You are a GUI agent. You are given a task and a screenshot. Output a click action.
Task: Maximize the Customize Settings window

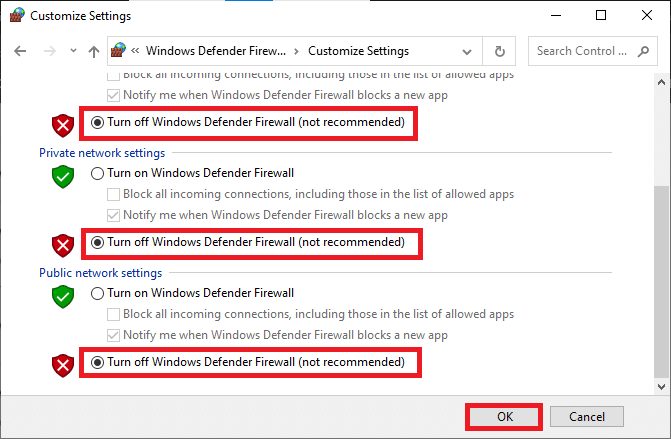[x=601, y=15]
